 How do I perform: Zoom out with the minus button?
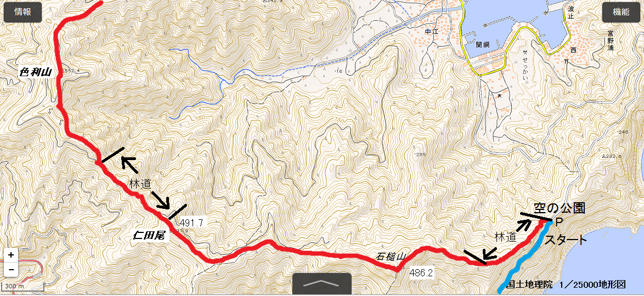11,269
